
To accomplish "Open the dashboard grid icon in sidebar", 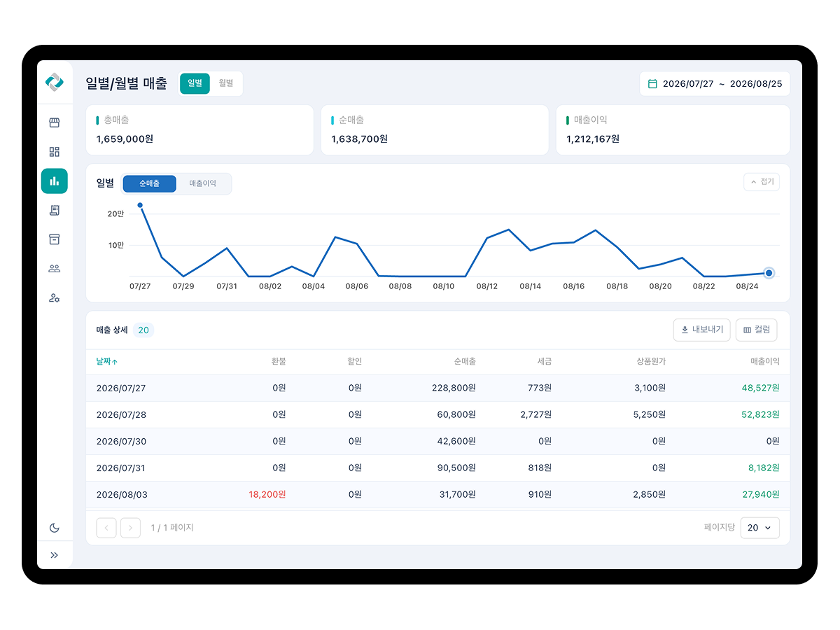I will coord(54,152).
